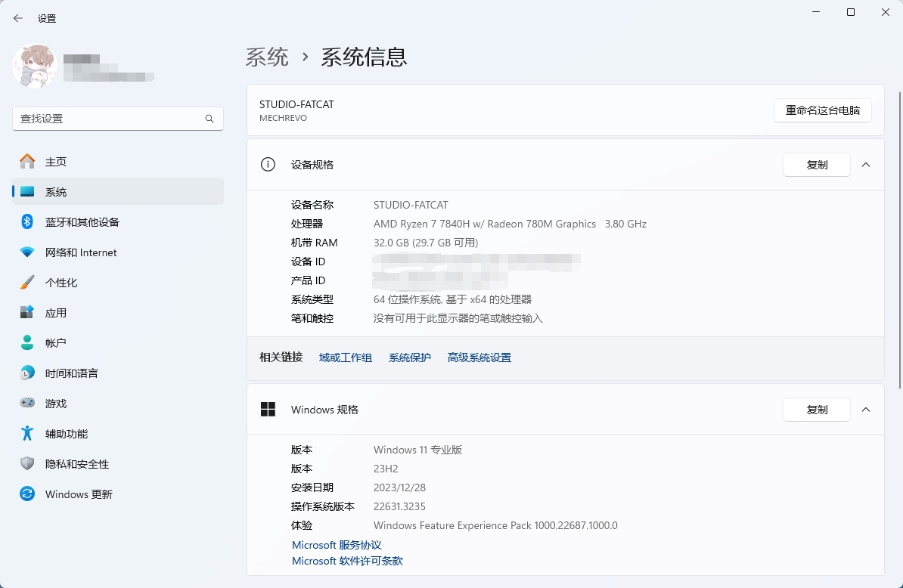Click STUDIO-FATCAT next to 设备名称
The height and width of the screenshot is (588, 903).
tap(411, 205)
